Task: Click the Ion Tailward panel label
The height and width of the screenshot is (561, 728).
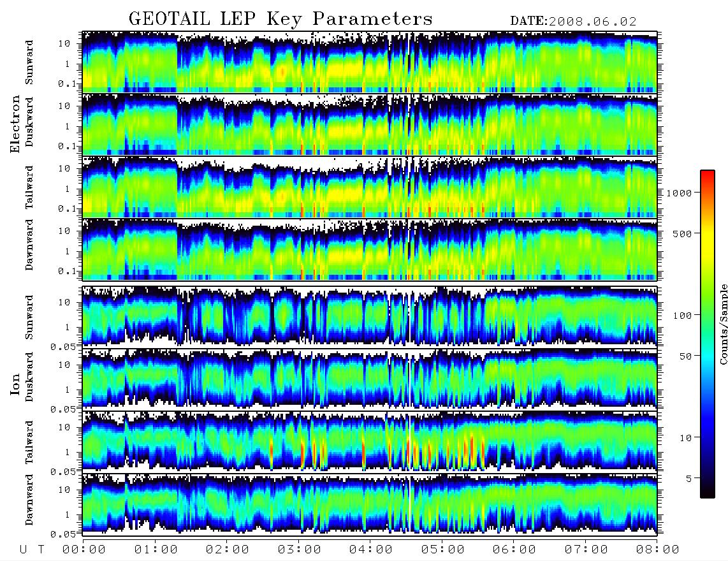Action: (29, 442)
